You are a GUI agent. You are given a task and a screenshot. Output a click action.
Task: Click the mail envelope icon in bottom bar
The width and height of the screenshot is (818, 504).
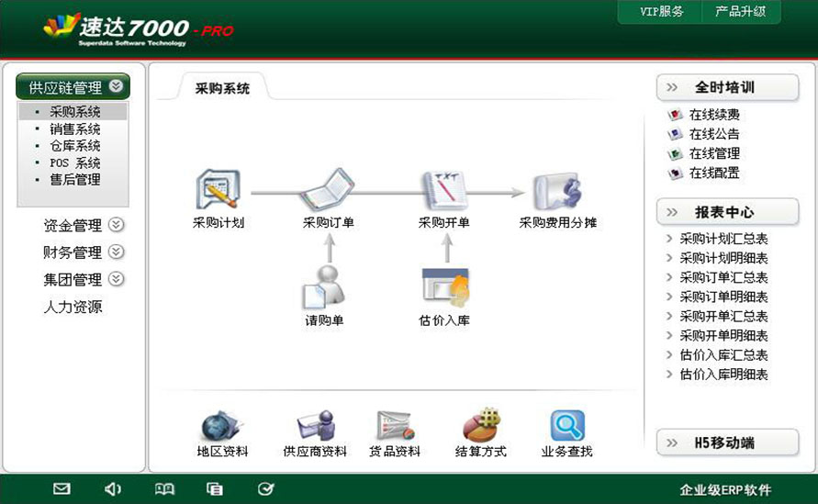pyautogui.click(x=62, y=489)
